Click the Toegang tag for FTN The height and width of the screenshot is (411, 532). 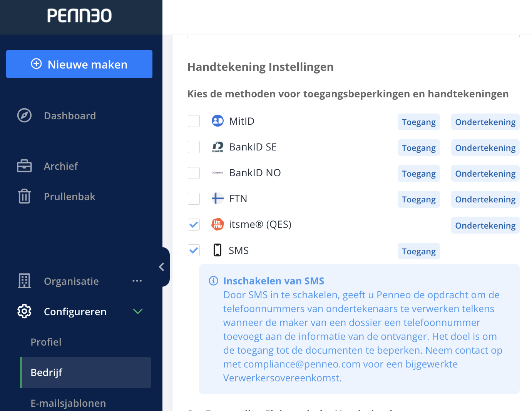(419, 199)
